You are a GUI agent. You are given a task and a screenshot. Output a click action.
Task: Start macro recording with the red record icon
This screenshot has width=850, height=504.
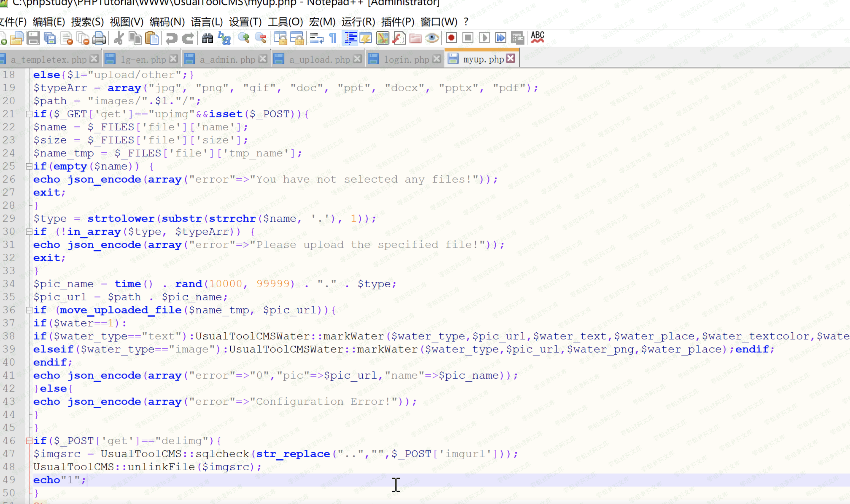(451, 38)
